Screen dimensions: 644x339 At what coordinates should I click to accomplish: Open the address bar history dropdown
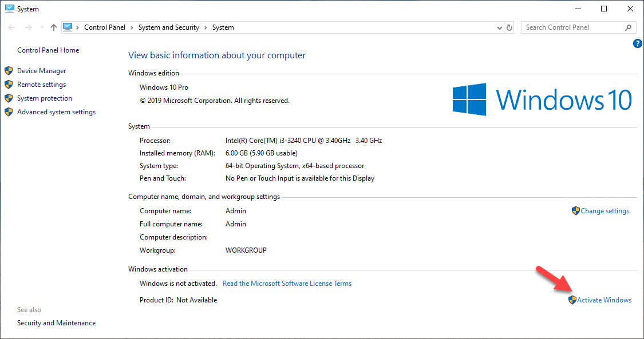point(499,27)
